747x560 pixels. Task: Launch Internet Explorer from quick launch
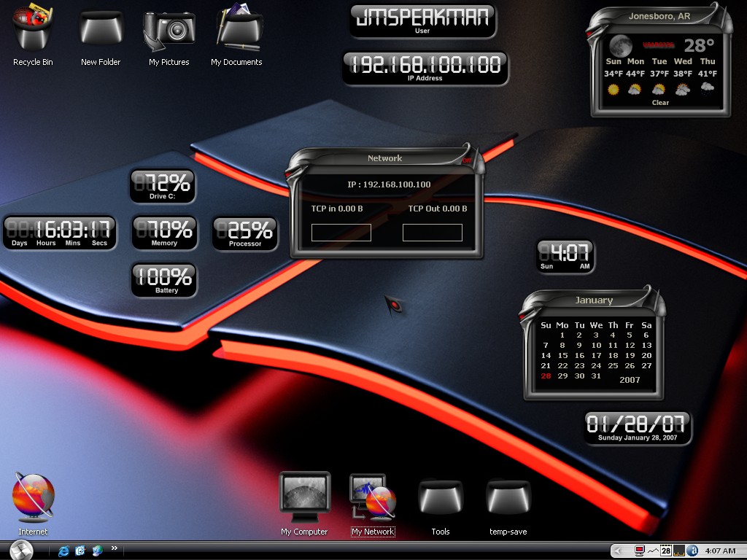coord(63,551)
